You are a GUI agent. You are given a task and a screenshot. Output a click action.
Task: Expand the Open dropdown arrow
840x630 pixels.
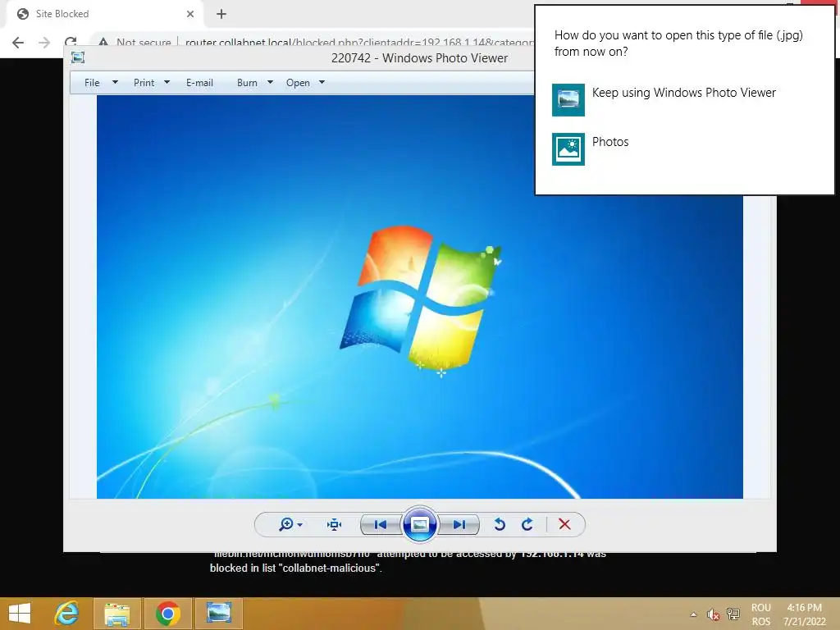322,83
